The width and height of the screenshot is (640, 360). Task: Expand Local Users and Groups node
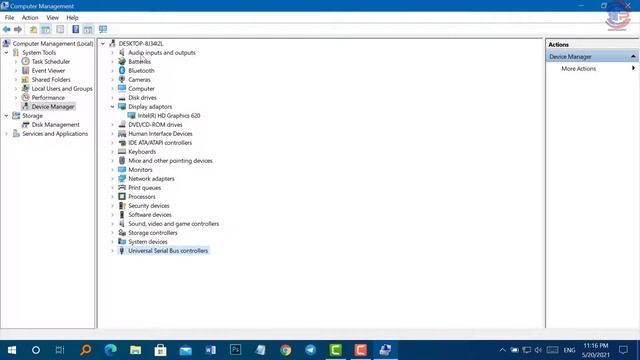pos(16,88)
